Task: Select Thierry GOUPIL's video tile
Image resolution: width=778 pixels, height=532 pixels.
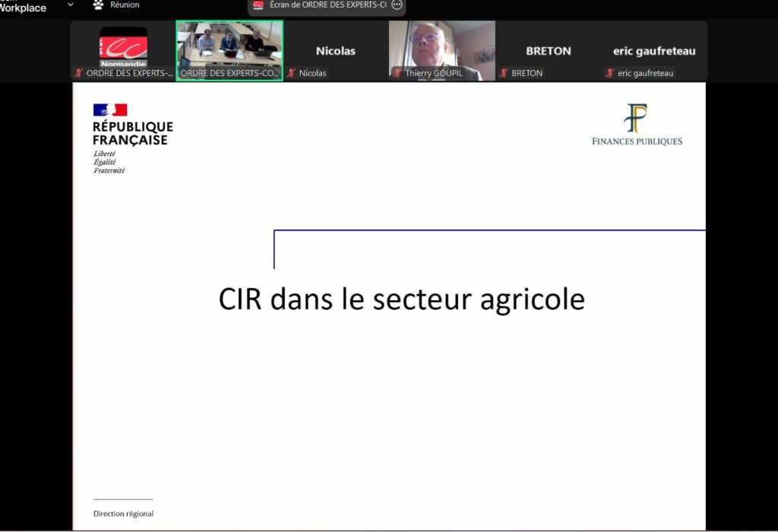Action: [x=441, y=46]
